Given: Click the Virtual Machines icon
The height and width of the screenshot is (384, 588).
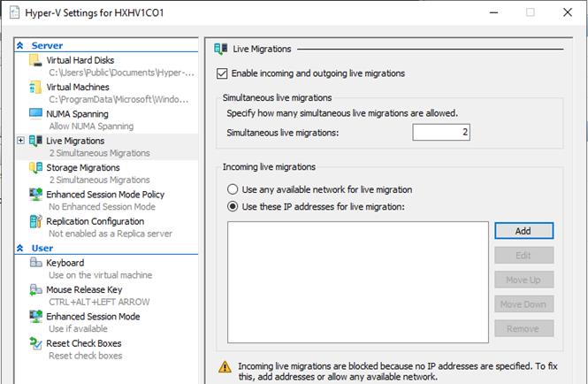Looking at the screenshot, I should [x=35, y=87].
